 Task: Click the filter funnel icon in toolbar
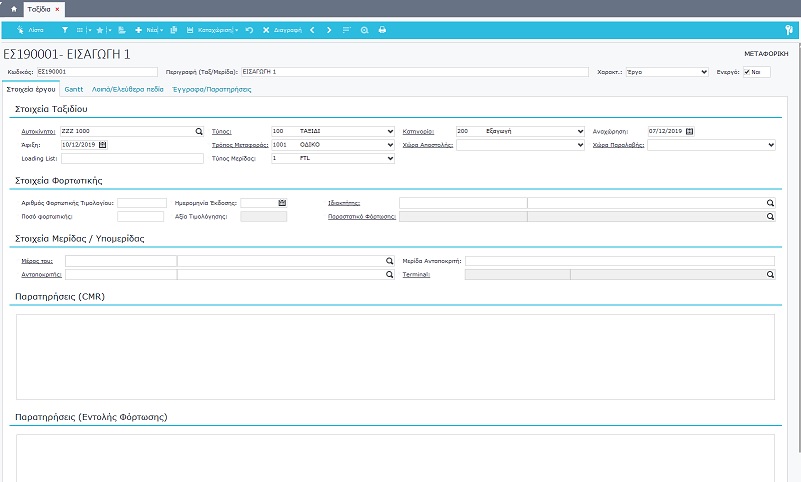point(65,31)
